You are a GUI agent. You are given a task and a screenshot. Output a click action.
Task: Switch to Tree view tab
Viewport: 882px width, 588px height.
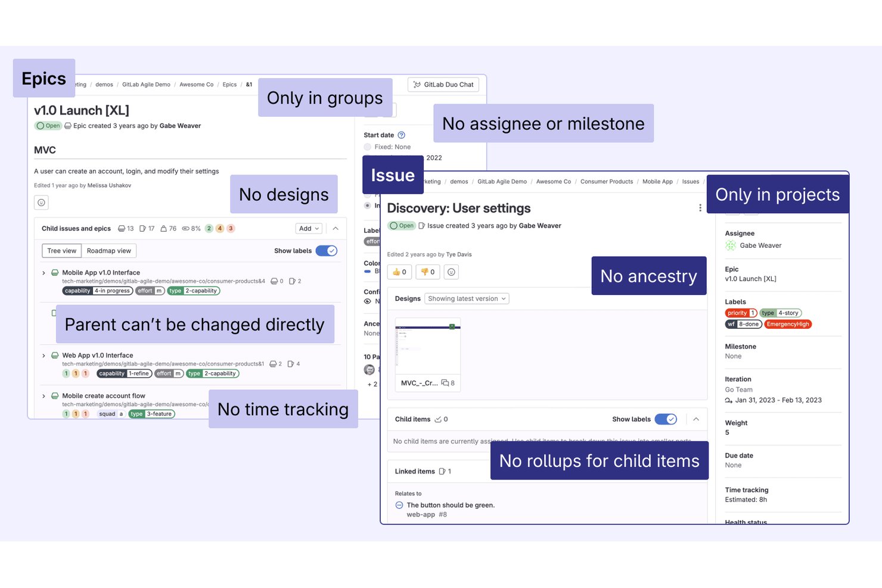[62, 251]
